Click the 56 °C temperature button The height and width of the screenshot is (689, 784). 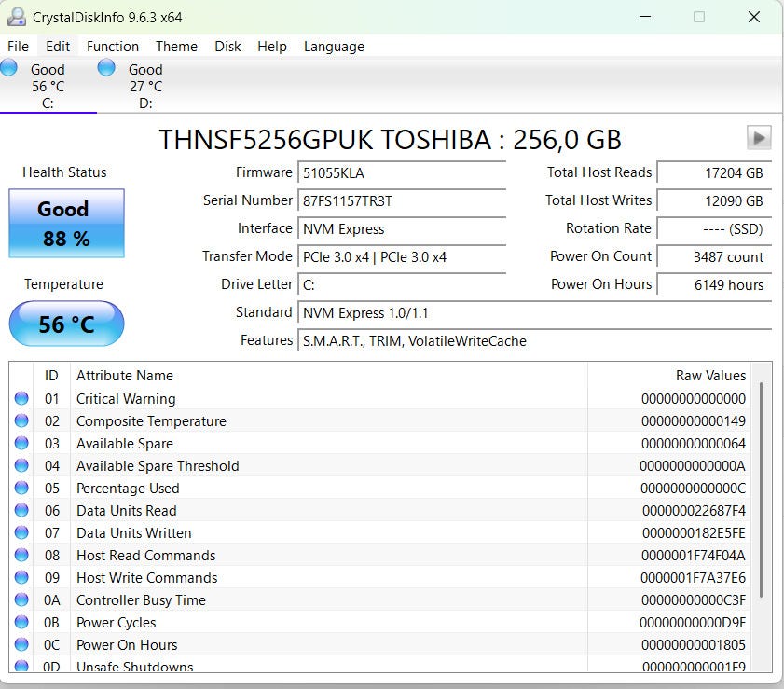pyautogui.click(x=66, y=324)
